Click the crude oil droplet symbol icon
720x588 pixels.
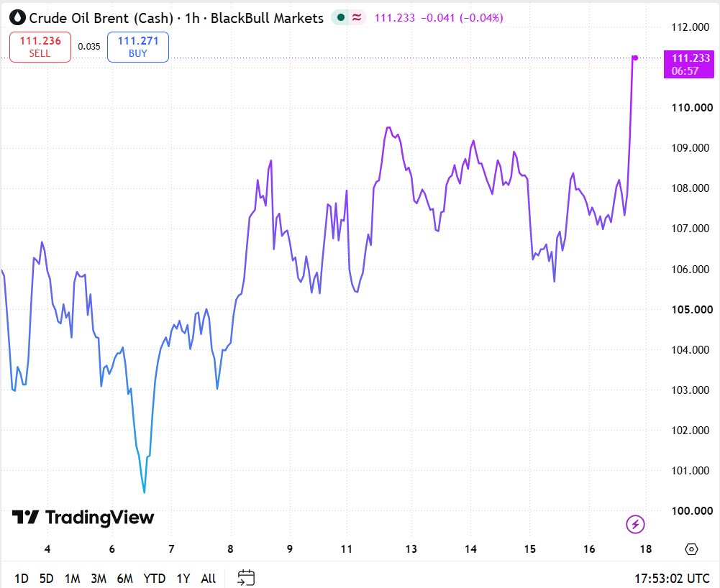18,18
